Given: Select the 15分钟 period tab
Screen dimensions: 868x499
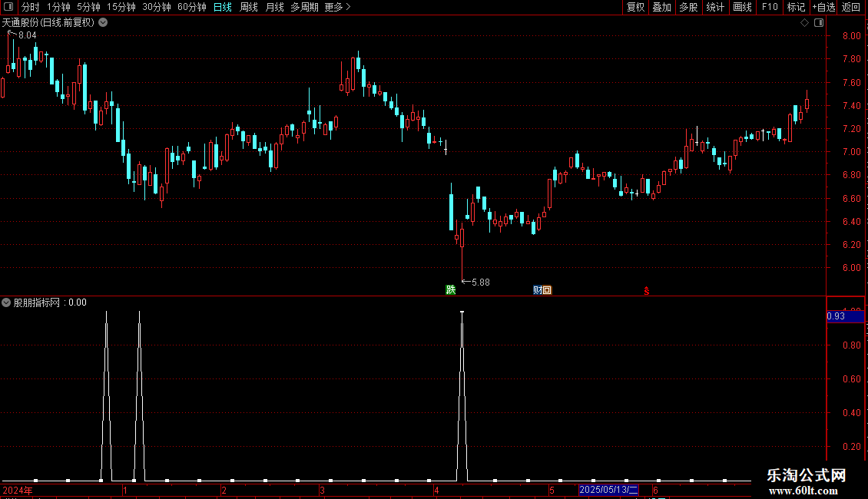Looking at the screenshot, I should (121, 7).
